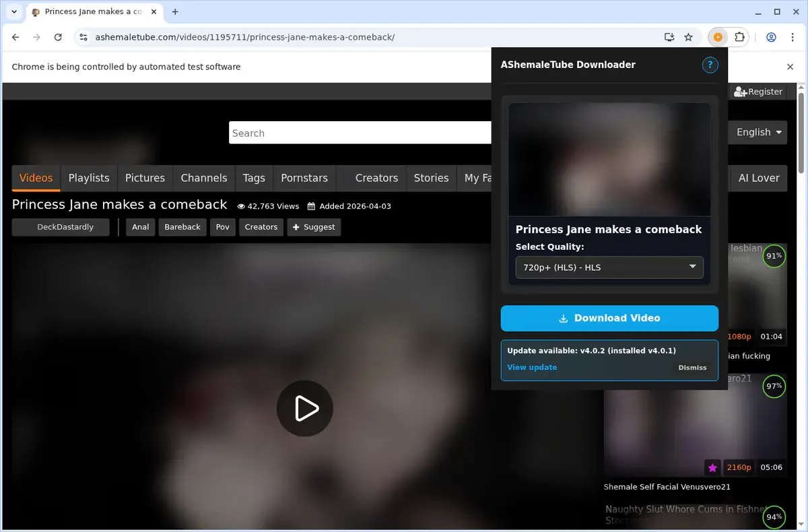808x532 pixels.
Task: Dismiss the update available notice
Action: (692, 368)
